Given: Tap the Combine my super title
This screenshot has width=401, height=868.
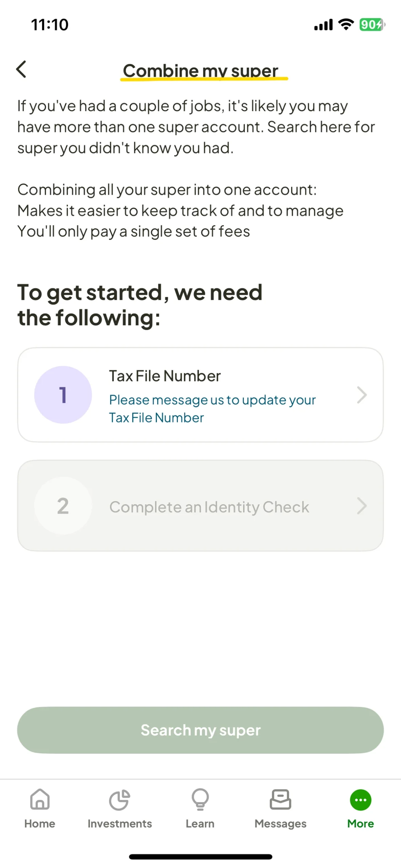Looking at the screenshot, I should [x=200, y=71].
